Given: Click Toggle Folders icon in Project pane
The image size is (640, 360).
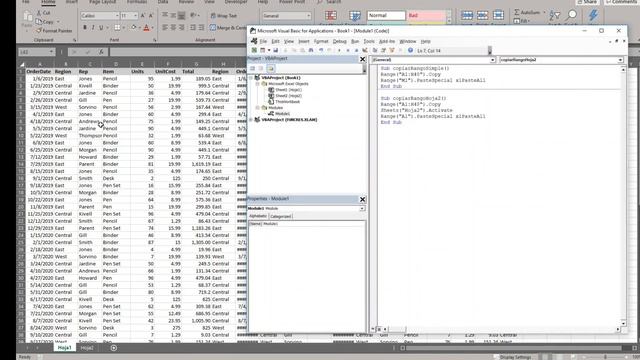Looking at the screenshot, I should pos(271,69).
